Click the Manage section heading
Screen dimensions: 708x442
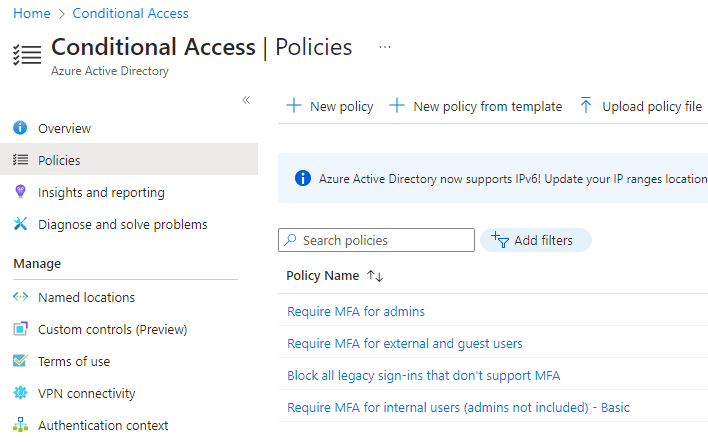click(37, 264)
